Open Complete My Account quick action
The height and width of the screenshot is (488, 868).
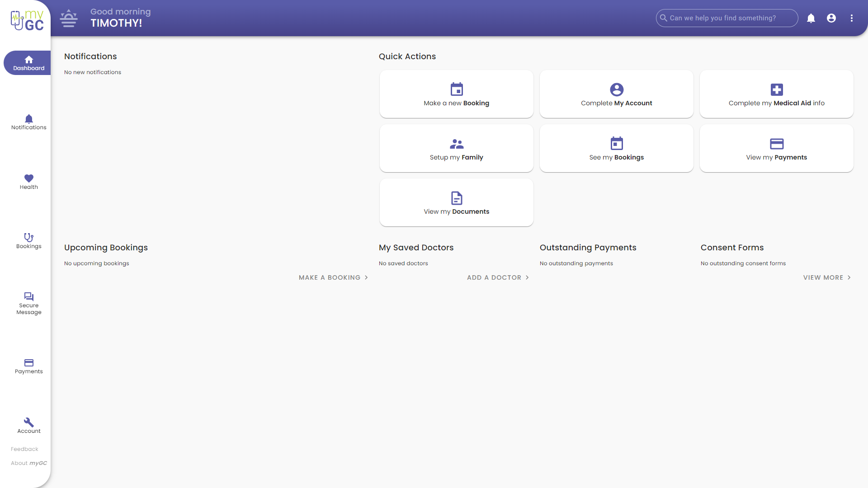pos(616,94)
